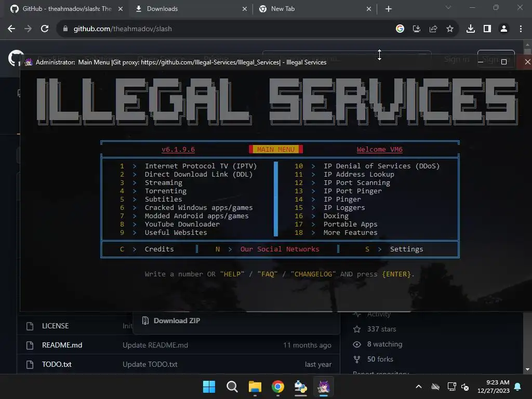Click the Credits option
532x399 pixels.
pyautogui.click(x=159, y=249)
